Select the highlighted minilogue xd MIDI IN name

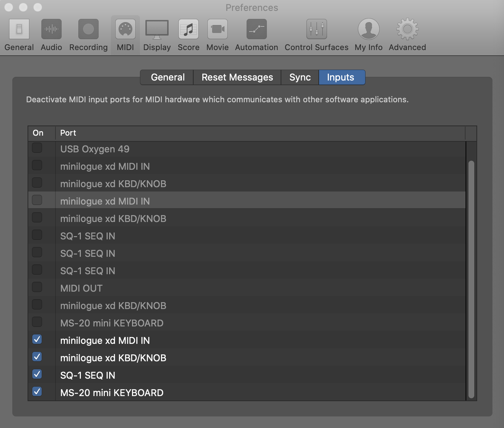click(105, 201)
